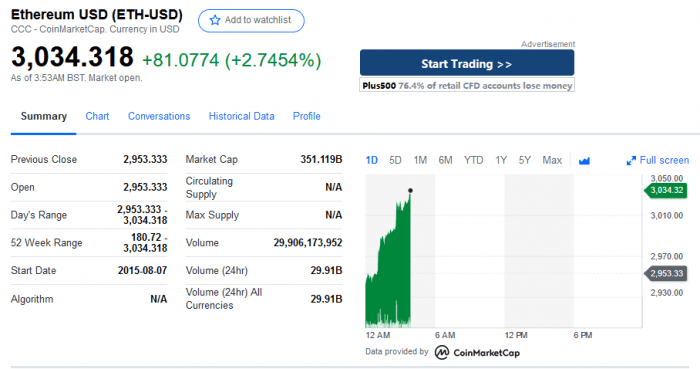Click the green 3,034.32 price tag

tap(666, 191)
